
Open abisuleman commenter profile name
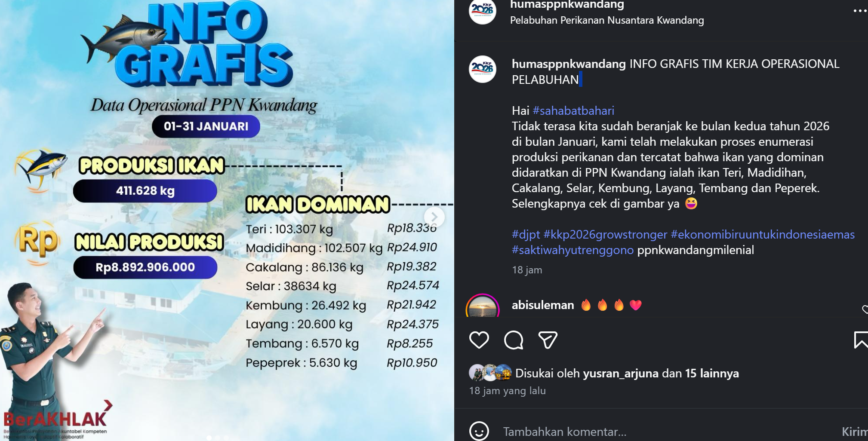pyautogui.click(x=543, y=305)
